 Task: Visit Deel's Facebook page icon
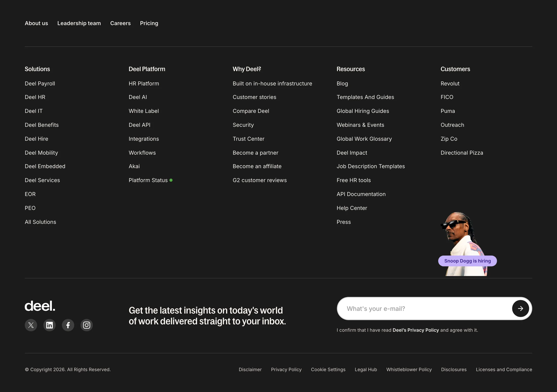68,325
